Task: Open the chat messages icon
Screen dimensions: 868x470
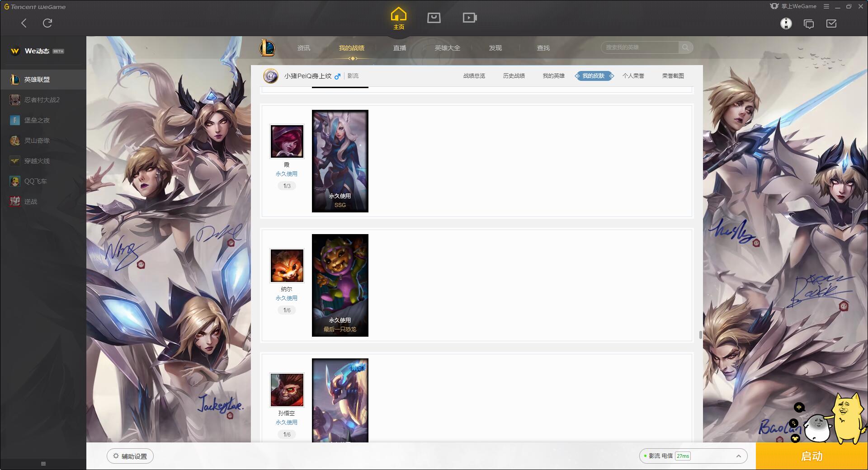Action: click(x=809, y=24)
